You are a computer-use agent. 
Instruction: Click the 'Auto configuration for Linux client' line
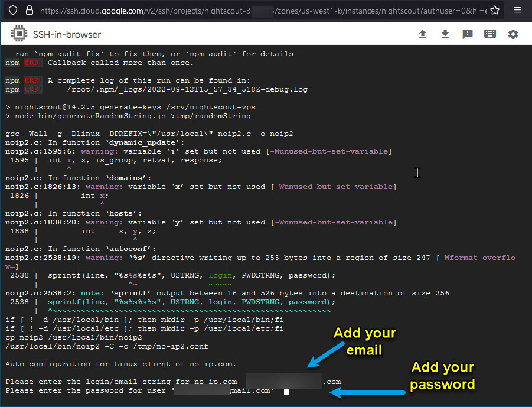(120, 364)
